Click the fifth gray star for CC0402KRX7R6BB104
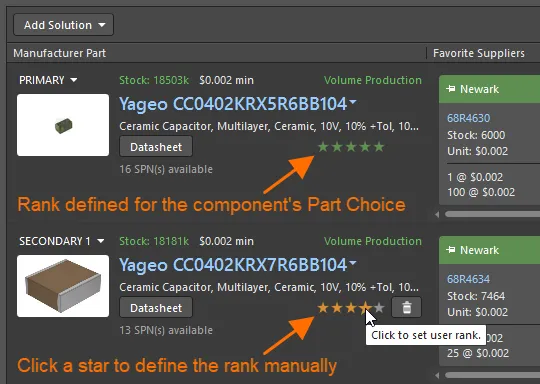540x384 pixels. pos(379,308)
